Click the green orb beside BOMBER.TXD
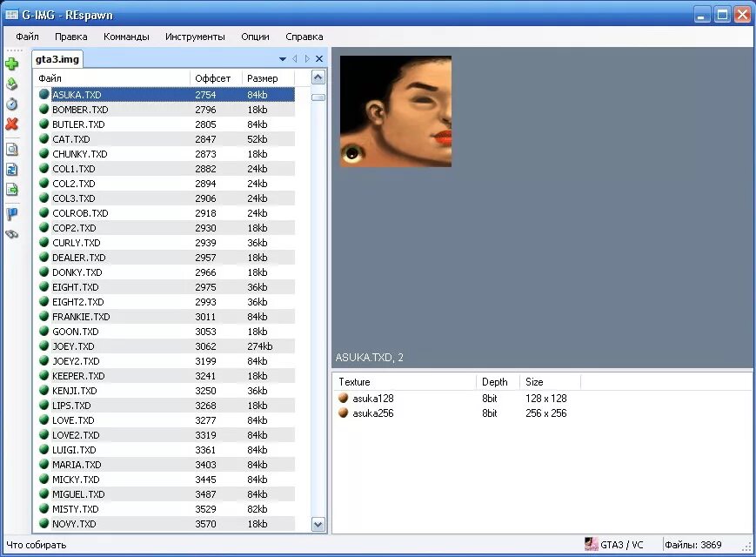 43,109
